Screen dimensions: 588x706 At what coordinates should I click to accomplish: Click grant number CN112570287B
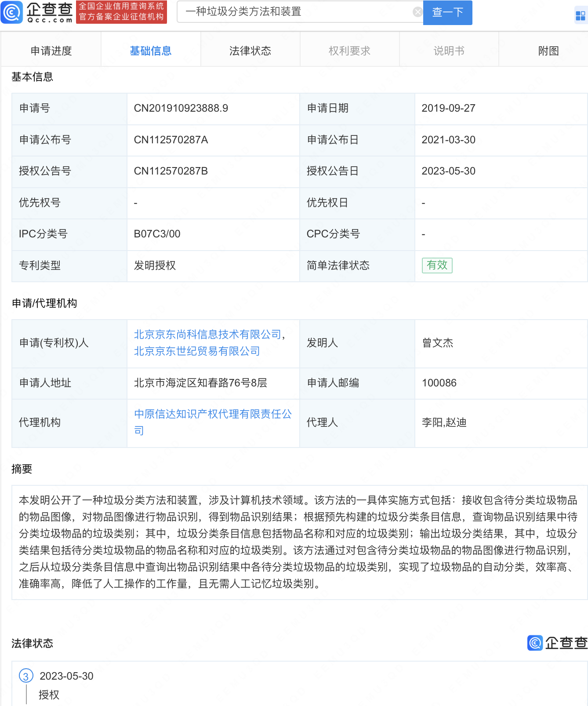(171, 171)
